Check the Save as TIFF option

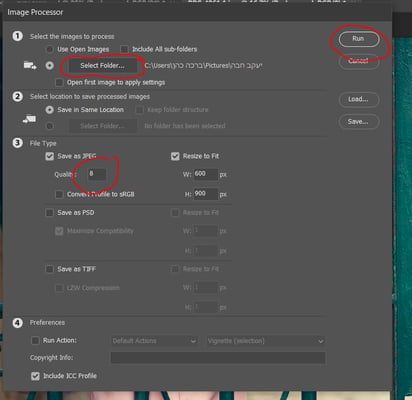(x=49, y=269)
